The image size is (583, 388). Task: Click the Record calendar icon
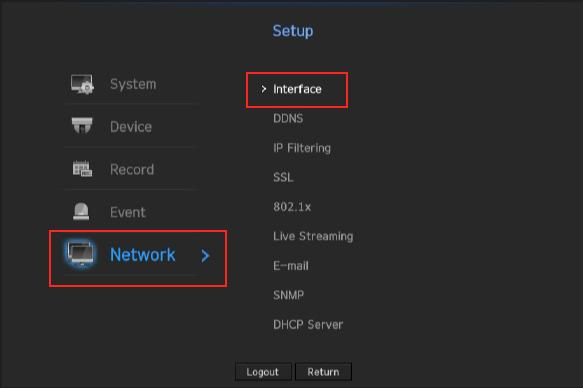(x=82, y=169)
